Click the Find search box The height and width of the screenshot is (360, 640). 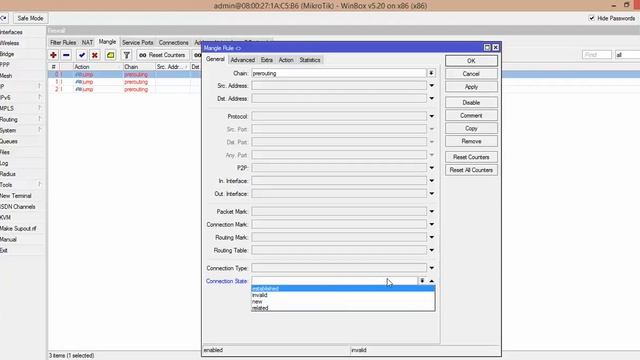pyautogui.click(x=597, y=55)
